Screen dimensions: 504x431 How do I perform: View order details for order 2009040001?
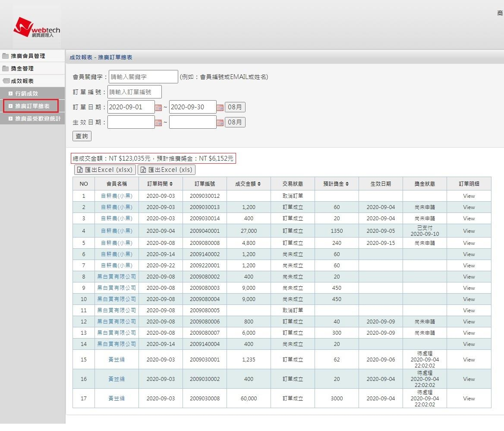469,231
